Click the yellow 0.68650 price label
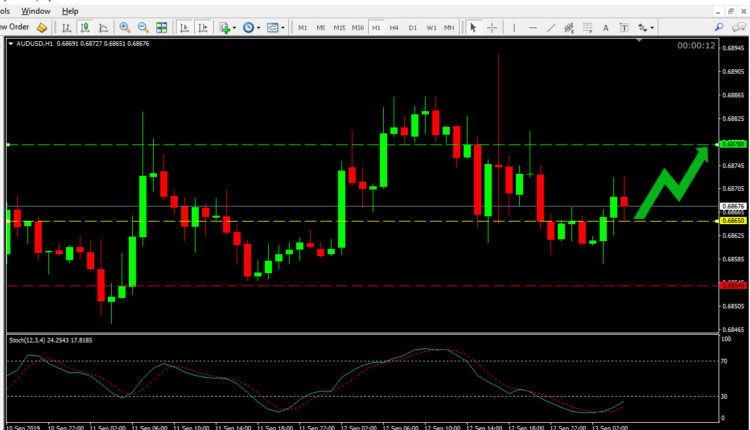The height and width of the screenshot is (430, 750). click(x=733, y=221)
